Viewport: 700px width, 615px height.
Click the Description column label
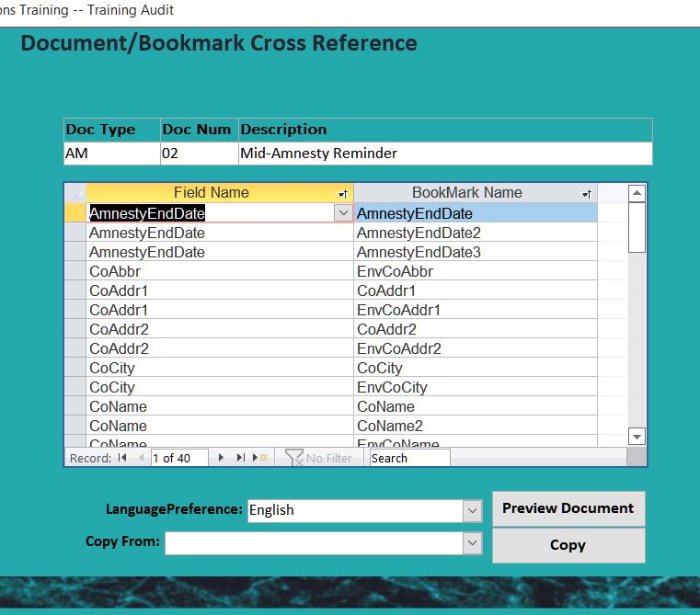click(x=283, y=130)
